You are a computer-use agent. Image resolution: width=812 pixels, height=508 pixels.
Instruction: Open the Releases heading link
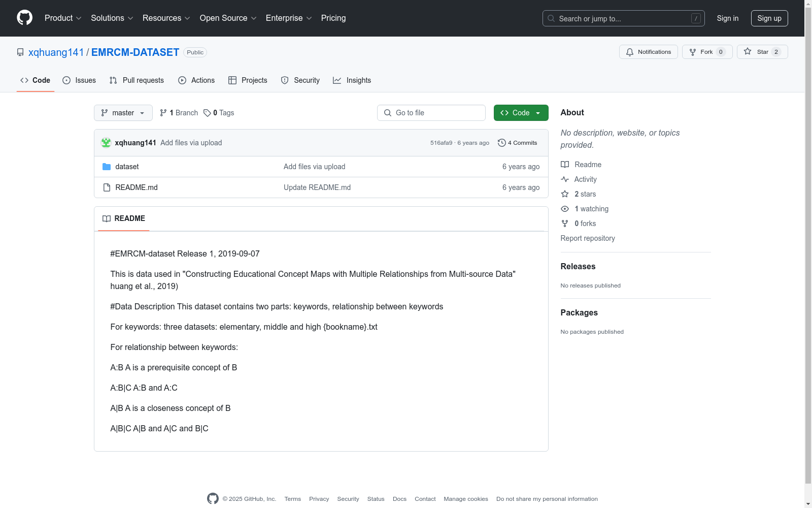tap(578, 266)
